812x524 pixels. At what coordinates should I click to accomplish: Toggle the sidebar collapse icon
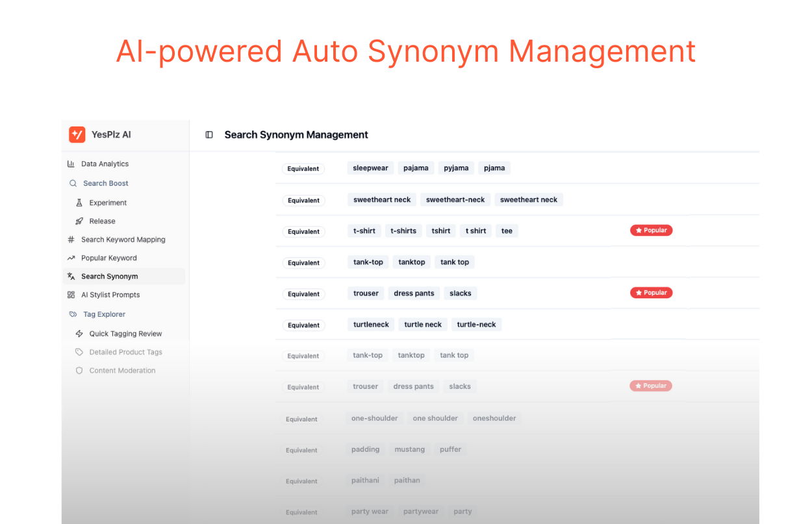(x=209, y=135)
